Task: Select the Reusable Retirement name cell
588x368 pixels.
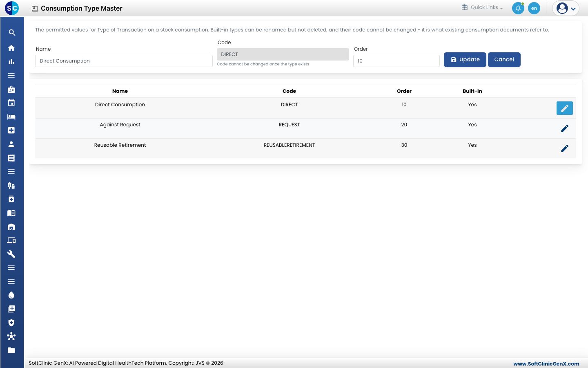Action: click(120, 145)
